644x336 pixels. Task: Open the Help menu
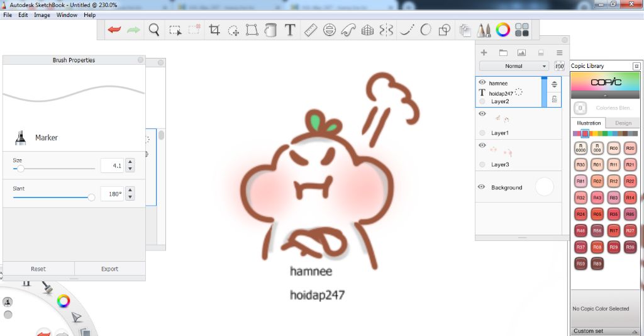(x=89, y=15)
